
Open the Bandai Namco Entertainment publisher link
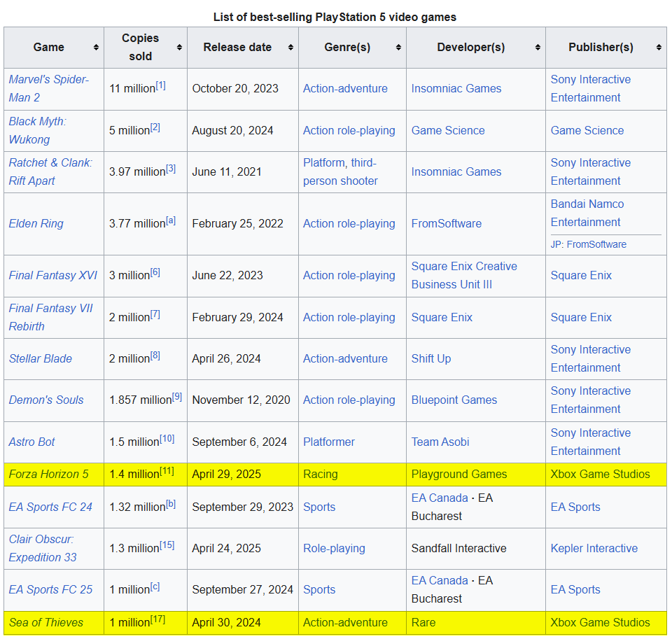tap(587, 213)
